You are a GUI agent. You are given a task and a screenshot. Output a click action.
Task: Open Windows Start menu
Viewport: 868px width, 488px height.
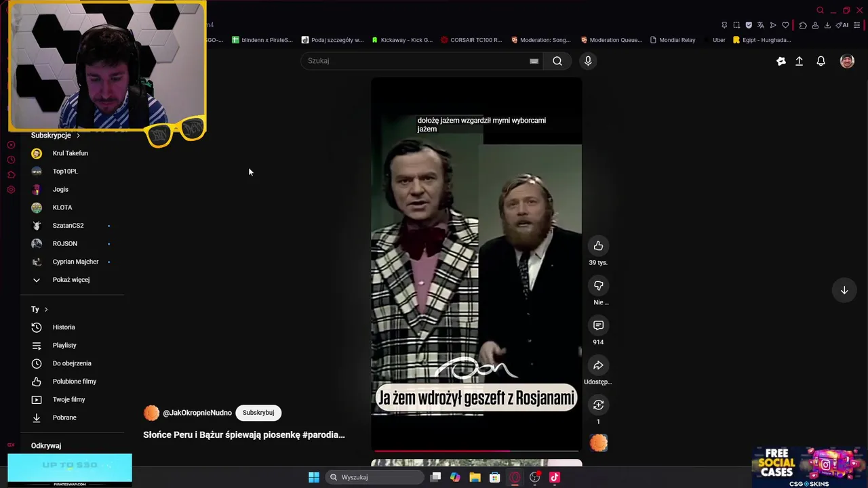pyautogui.click(x=314, y=477)
